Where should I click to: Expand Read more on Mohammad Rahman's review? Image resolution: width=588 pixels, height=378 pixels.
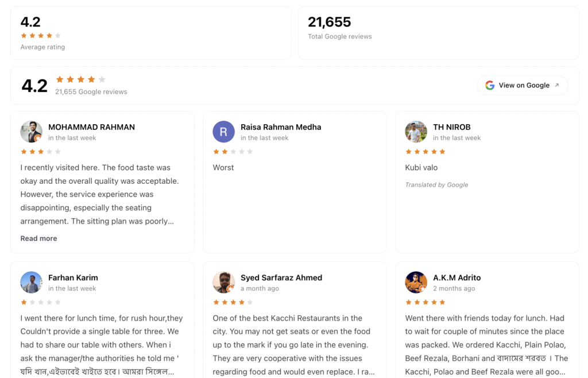point(38,238)
